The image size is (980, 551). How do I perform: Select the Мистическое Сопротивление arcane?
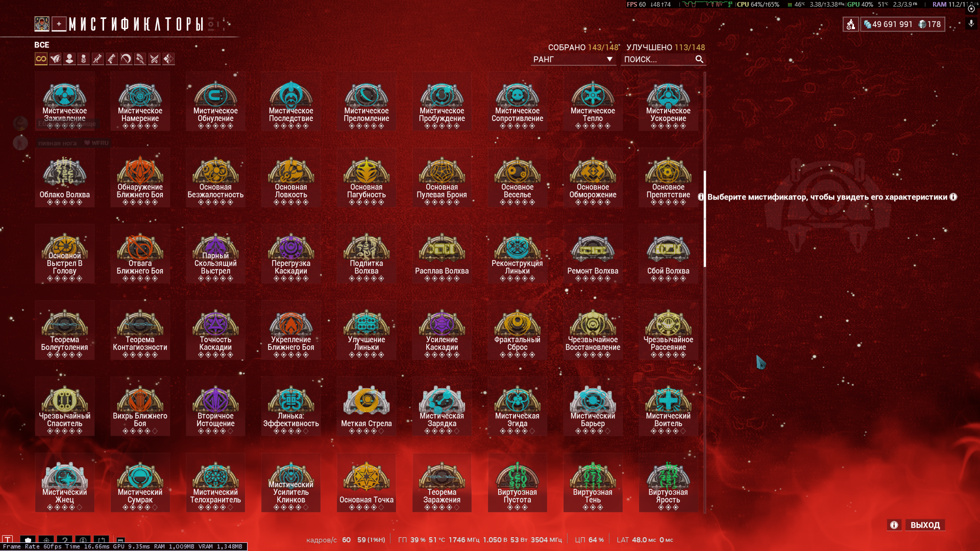(518, 101)
